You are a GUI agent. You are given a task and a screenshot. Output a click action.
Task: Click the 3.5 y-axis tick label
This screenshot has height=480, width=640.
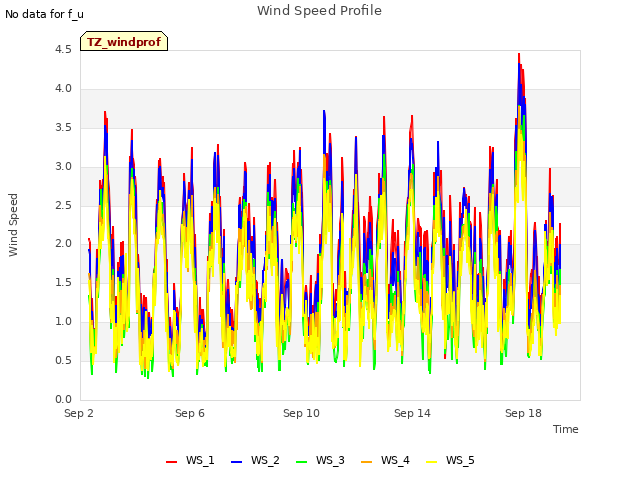click(x=63, y=127)
